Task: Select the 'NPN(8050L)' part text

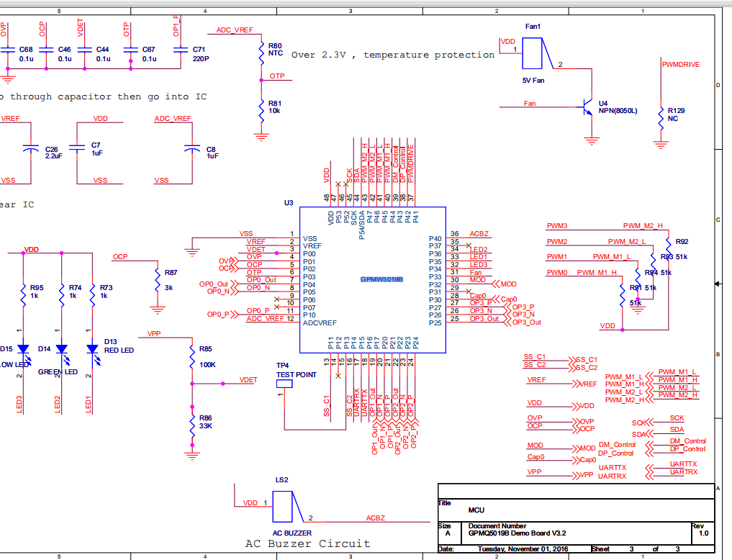Action: pyautogui.click(x=618, y=111)
